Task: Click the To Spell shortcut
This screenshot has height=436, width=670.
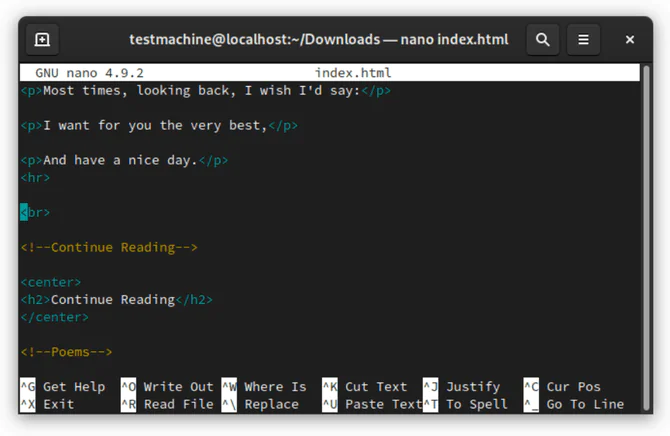Action: [477, 404]
